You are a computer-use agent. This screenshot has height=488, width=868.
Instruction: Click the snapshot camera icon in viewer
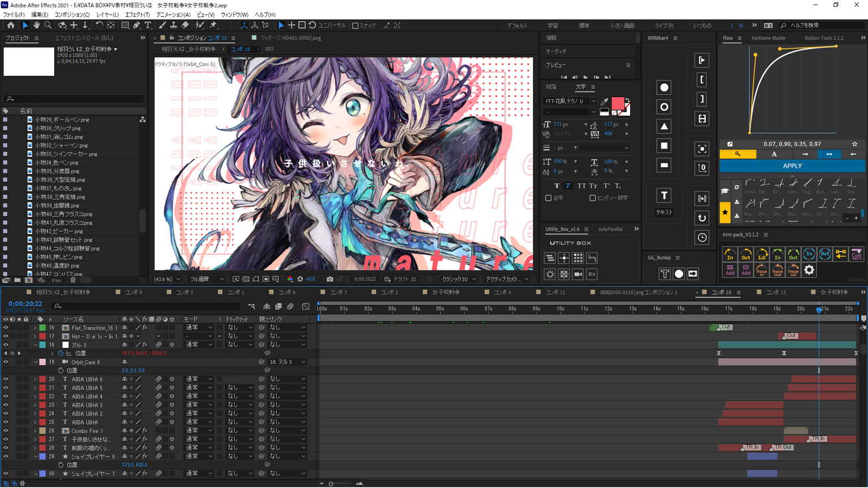coord(330,279)
